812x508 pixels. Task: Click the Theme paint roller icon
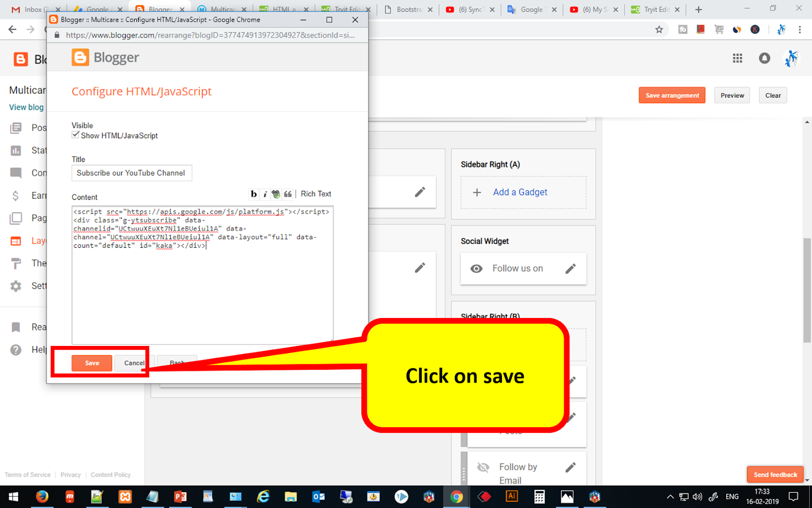click(16, 263)
